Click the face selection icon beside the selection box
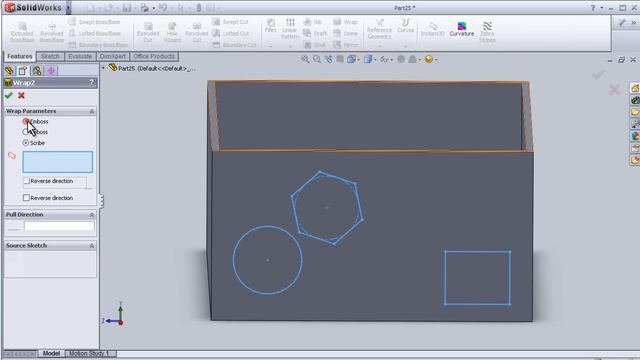The width and height of the screenshot is (640, 360). [12, 156]
